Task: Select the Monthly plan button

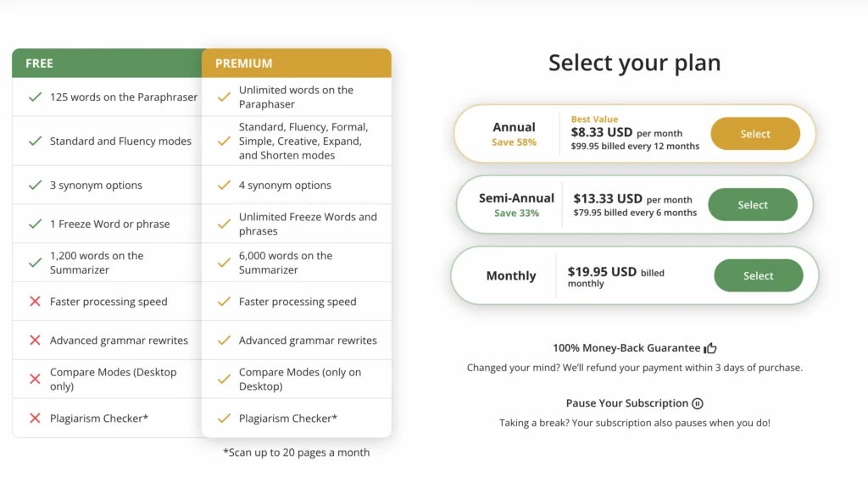Action: coord(759,275)
